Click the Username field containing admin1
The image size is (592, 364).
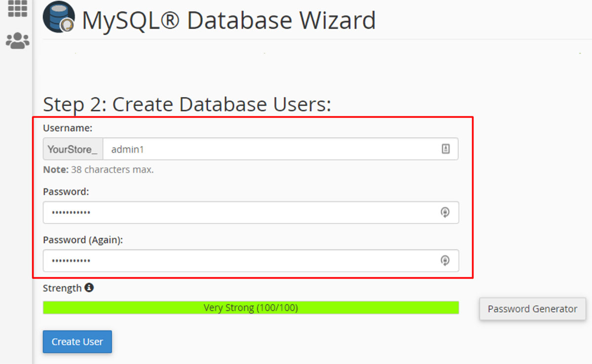pyautogui.click(x=280, y=149)
